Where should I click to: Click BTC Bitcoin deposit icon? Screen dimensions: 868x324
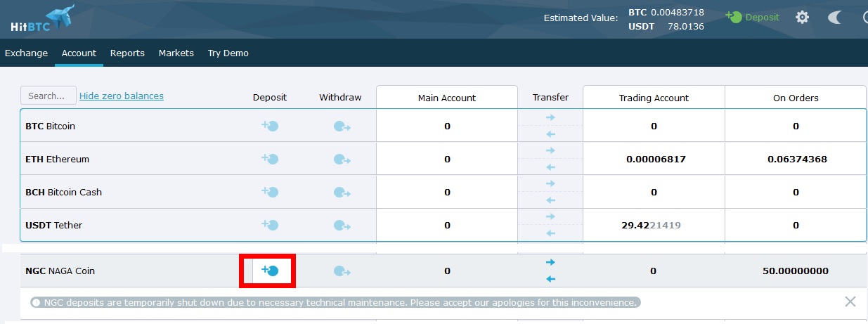pyautogui.click(x=270, y=126)
